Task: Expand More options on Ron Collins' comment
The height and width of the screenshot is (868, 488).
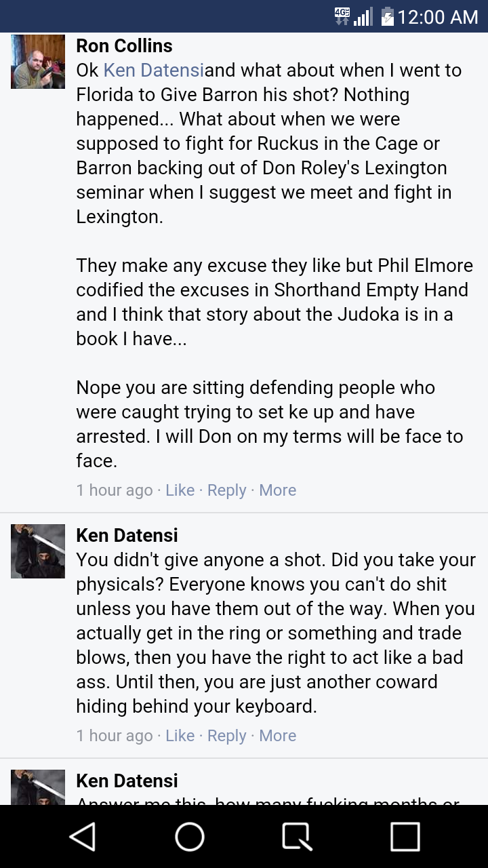Action: pyautogui.click(x=278, y=490)
